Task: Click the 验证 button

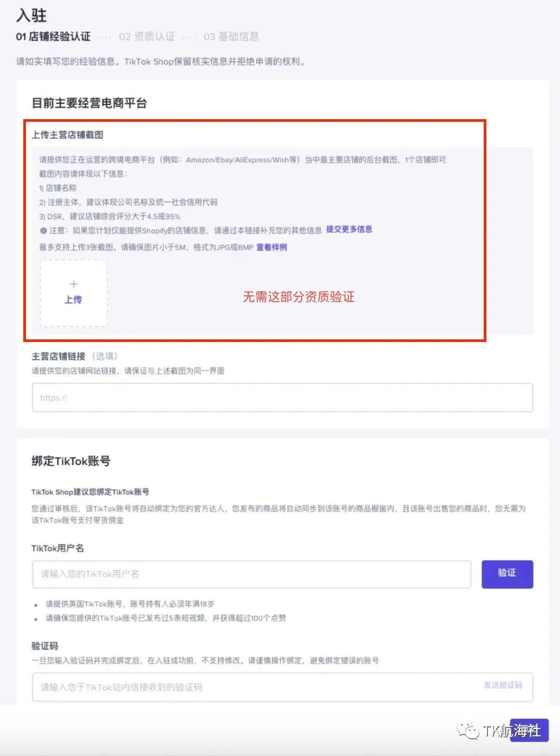Action: [507, 574]
